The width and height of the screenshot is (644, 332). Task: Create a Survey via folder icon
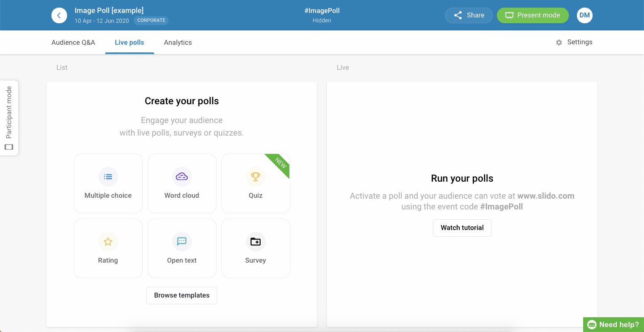tap(255, 242)
